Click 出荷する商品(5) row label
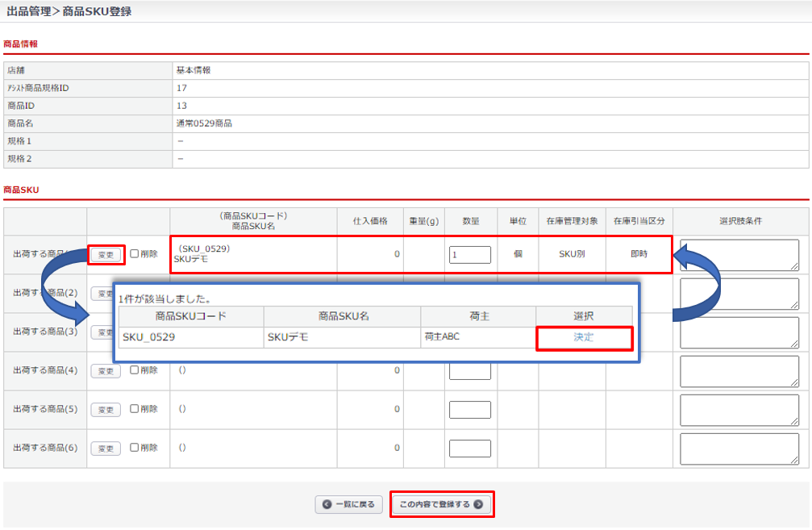This screenshot has height=530, width=812. click(x=45, y=409)
